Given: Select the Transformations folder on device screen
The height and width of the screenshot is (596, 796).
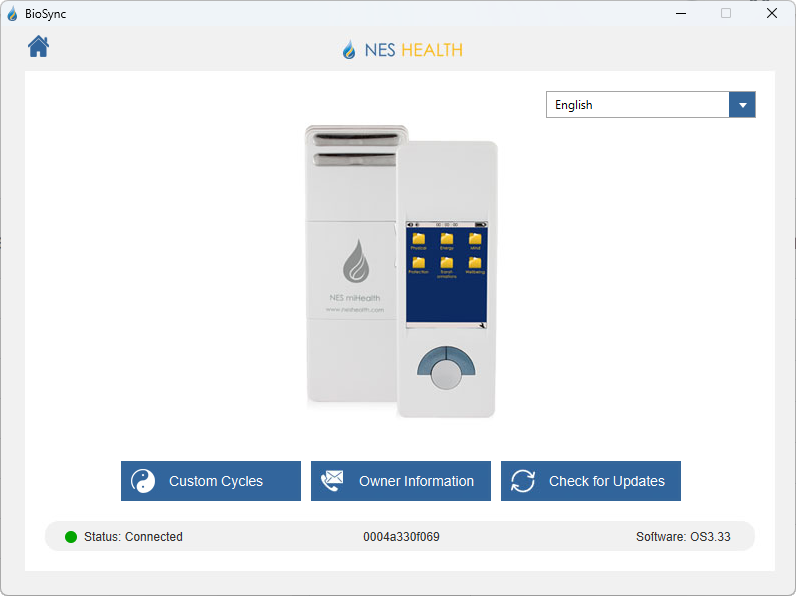Looking at the screenshot, I should click(x=446, y=264).
